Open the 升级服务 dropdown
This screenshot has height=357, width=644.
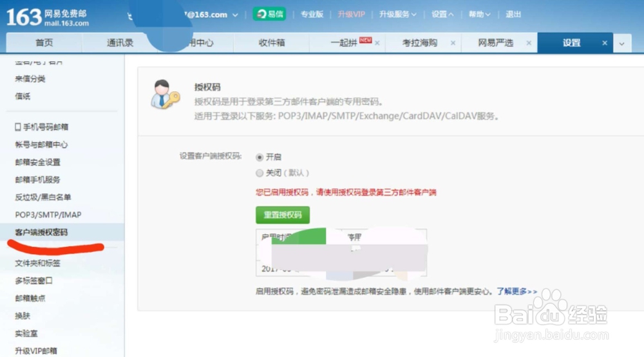(397, 14)
